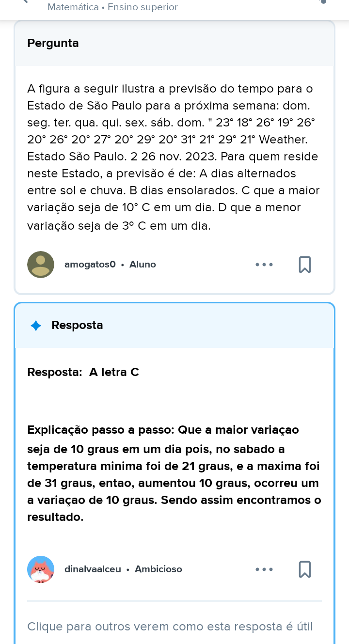Bookmark the question by amogatos0
This screenshot has width=349, height=644.
[x=304, y=265]
